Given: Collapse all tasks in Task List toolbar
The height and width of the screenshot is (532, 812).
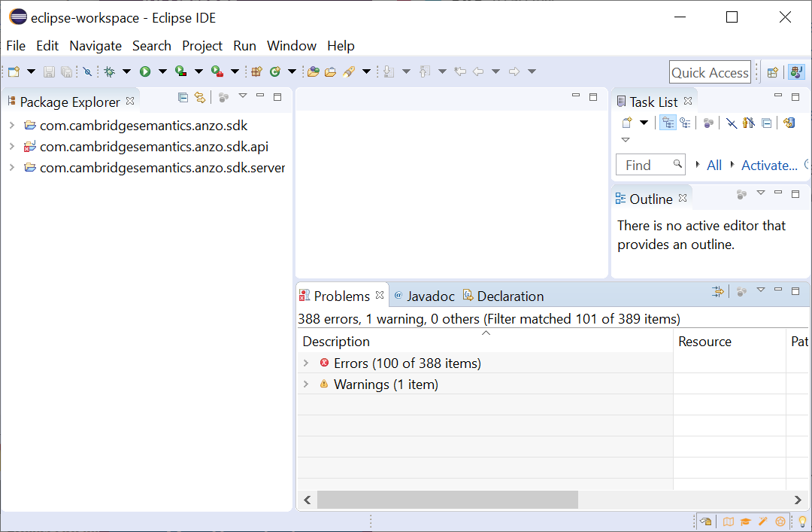Looking at the screenshot, I should [767, 123].
